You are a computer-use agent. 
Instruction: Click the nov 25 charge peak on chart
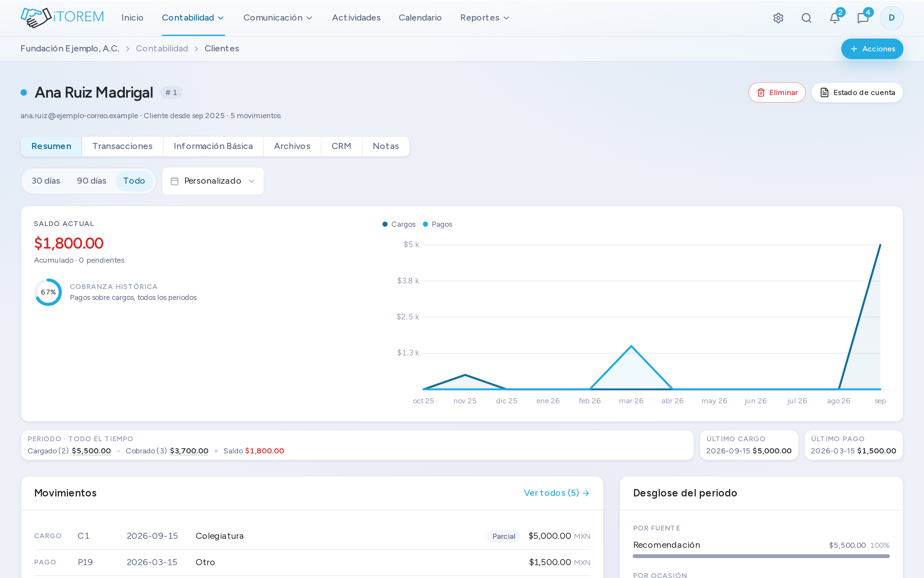[465, 375]
